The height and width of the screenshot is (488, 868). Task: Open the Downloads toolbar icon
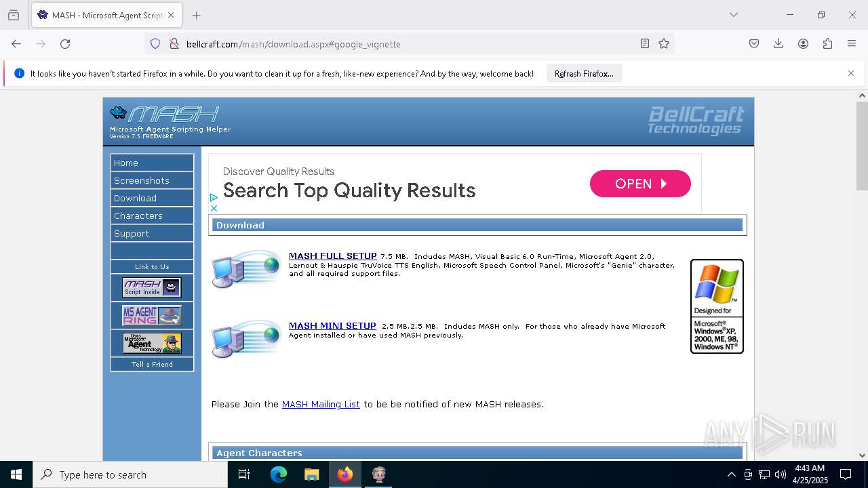(778, 43)
